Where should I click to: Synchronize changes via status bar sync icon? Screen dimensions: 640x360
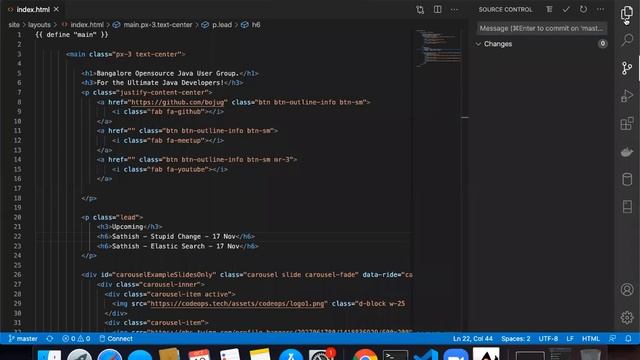click(50, 338)
